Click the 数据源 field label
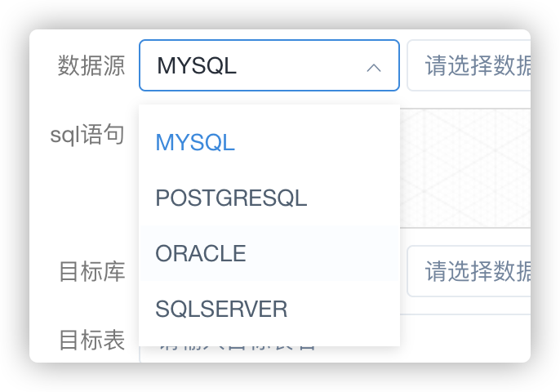 point(91,66)
